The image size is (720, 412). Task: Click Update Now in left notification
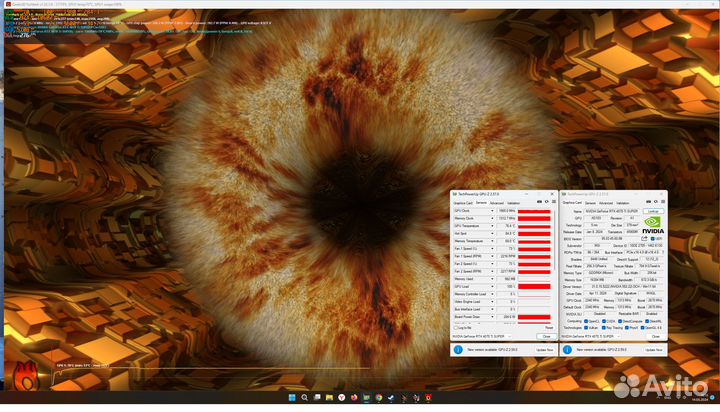545,350
